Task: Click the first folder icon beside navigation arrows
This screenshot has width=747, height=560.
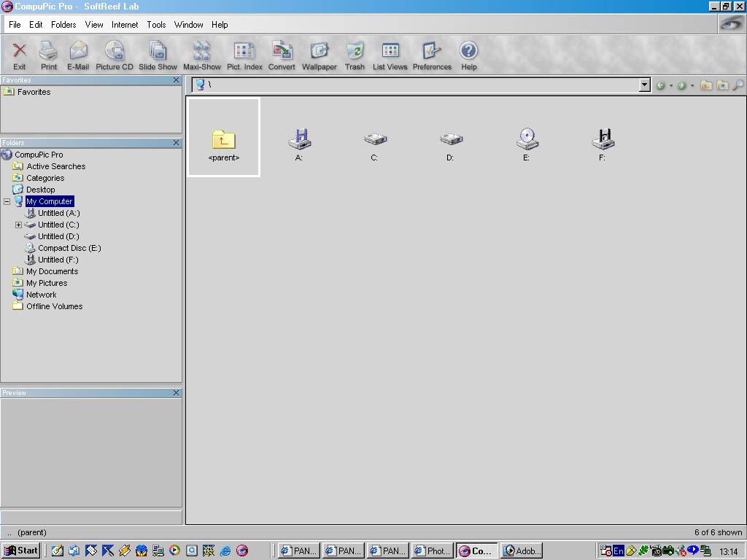Action: tap(706, 85)
